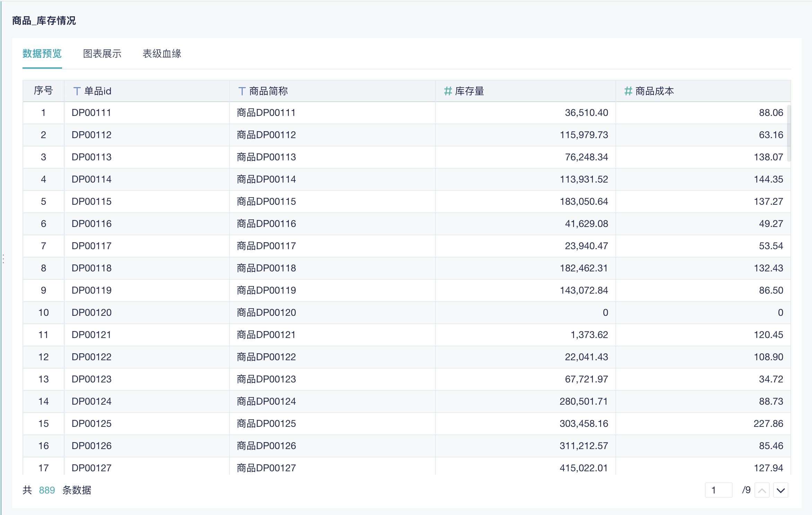
Task: Click the 商品成本 column header
Action: (x=654, y=91)
